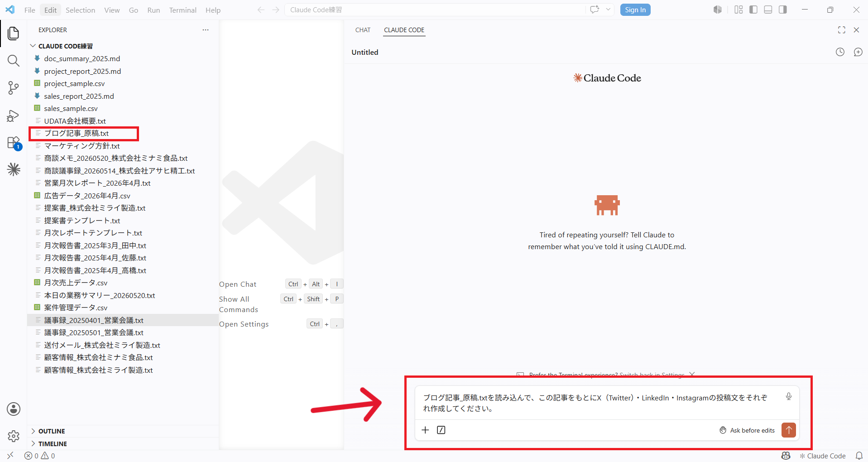Open the Accounts menu icon
The width and height of the screenshot is (868, 462).
coord(14,409)
